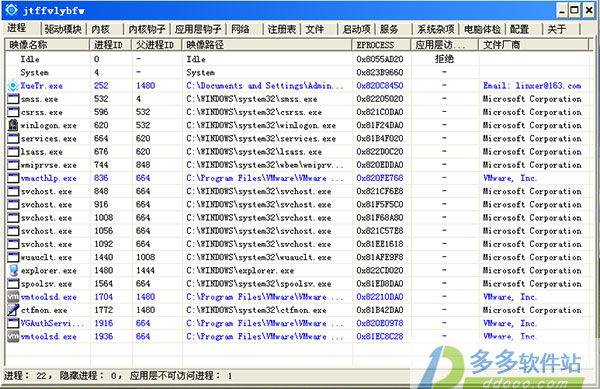Click the spoolsv.exe row icon

click(13, 284)
